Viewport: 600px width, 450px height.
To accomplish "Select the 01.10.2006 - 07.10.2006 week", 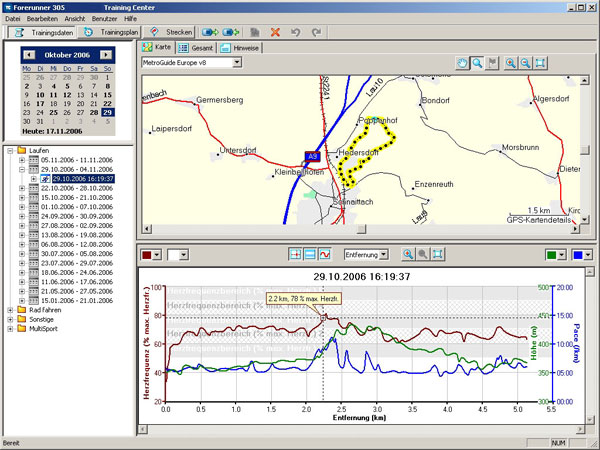I will pos(77,207).
